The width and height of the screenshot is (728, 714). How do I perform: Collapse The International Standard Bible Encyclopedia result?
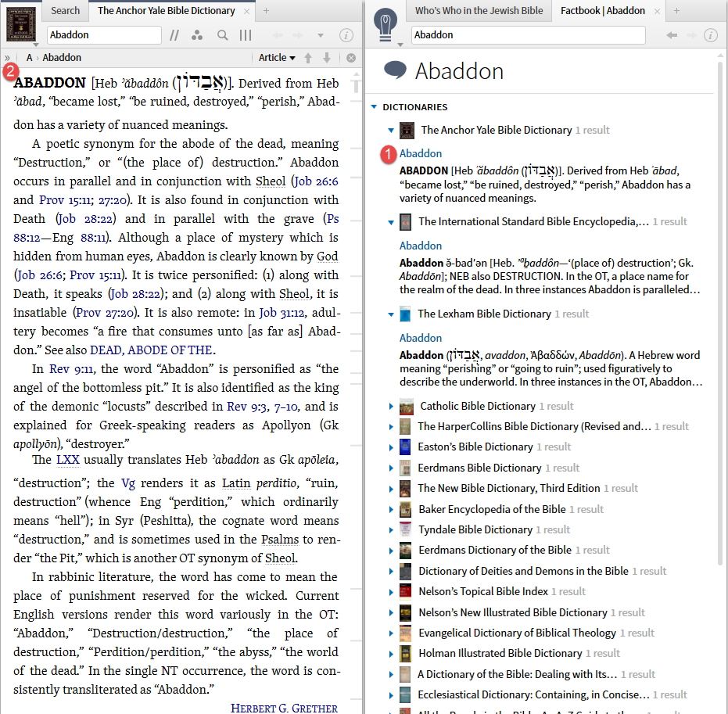click(x=391, y=222)
